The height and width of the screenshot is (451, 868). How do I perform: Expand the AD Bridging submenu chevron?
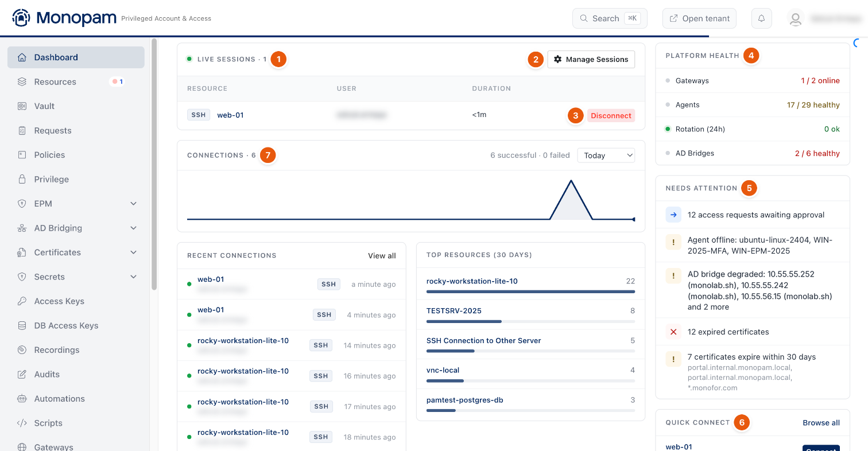pos(134,228)
